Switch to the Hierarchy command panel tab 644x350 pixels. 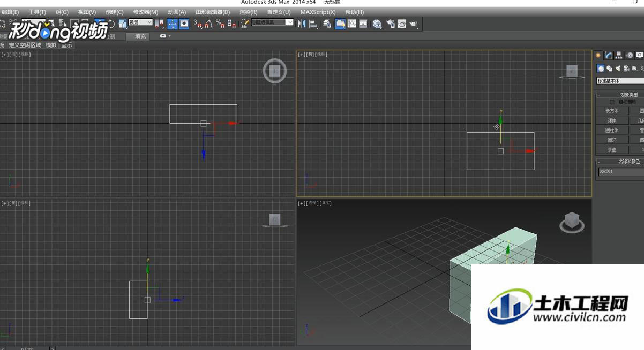coord(619,55)
